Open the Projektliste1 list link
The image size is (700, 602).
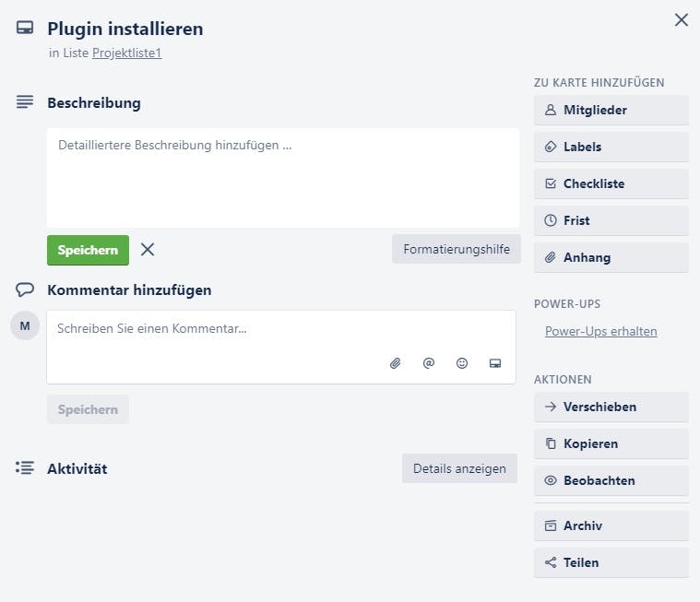pyautogui.click(x=126, y=53)
